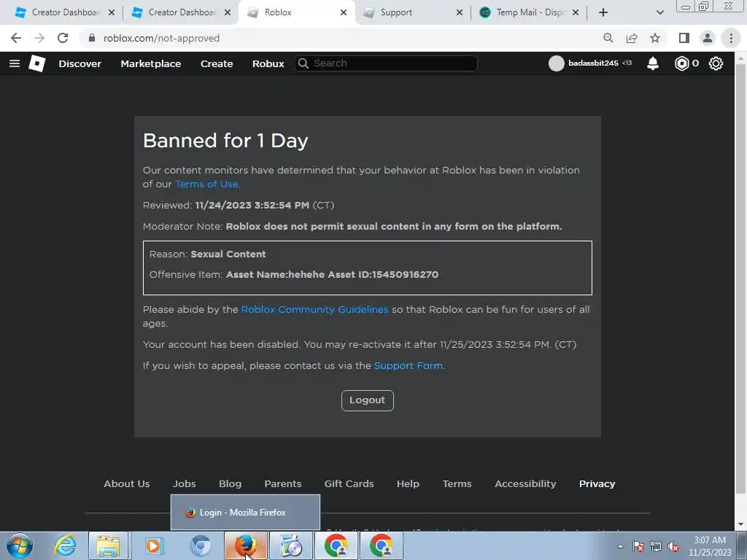Open the Support Form link
Image resolution: width=747 pixels, height=560 pixels.
coord(409,366)
